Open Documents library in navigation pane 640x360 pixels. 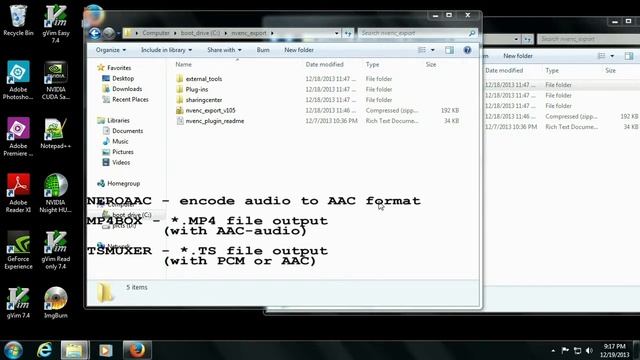[x=123, y=131]
